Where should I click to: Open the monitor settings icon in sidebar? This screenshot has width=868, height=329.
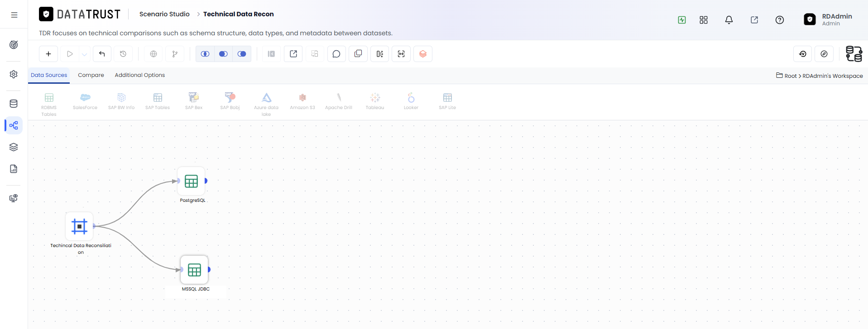(x=14, y=198)
